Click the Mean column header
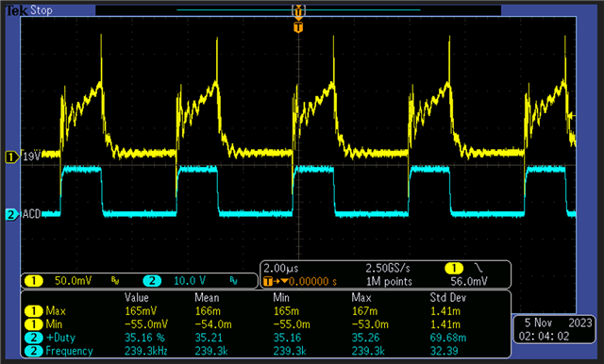The height and width of the screenshot is (364, 604). pyautogui.click(x=207, y=298)
